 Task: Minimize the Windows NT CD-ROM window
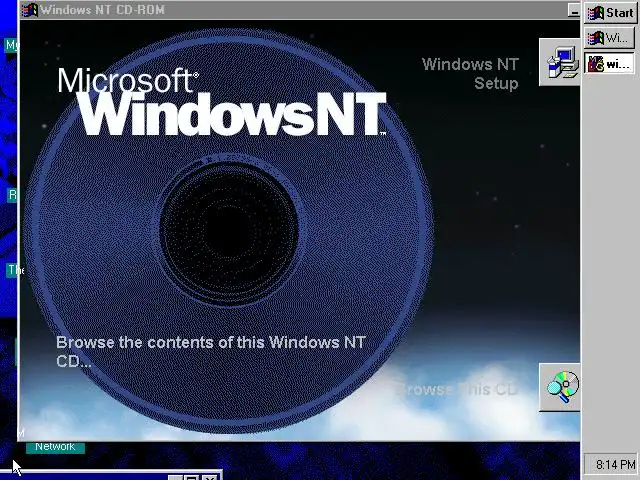[x=573, y=10]
